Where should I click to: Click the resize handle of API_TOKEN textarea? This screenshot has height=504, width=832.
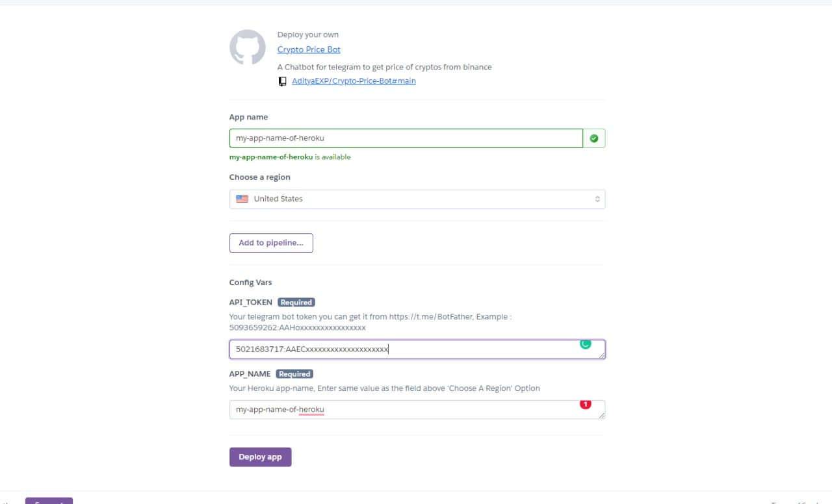click(603, 356)
